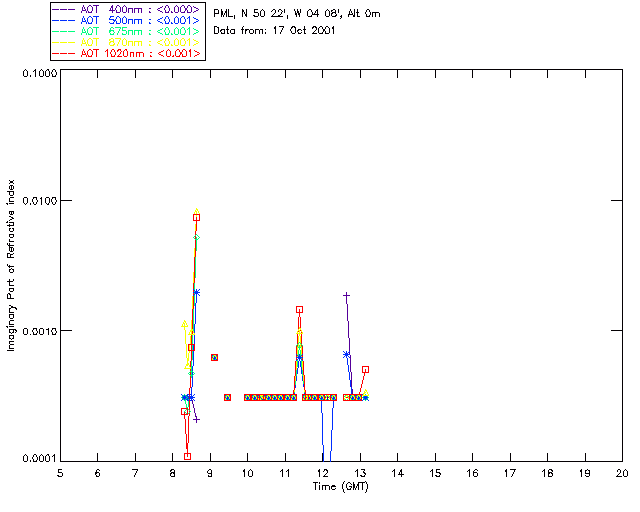Click the red square marker at 13.1 hours
The width and height of the screenshot is (640, 512).
click(x=366, y=370)
